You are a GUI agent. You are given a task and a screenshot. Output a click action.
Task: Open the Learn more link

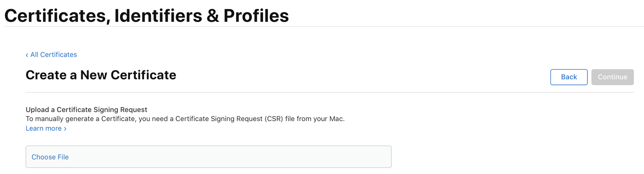(43, 128)
